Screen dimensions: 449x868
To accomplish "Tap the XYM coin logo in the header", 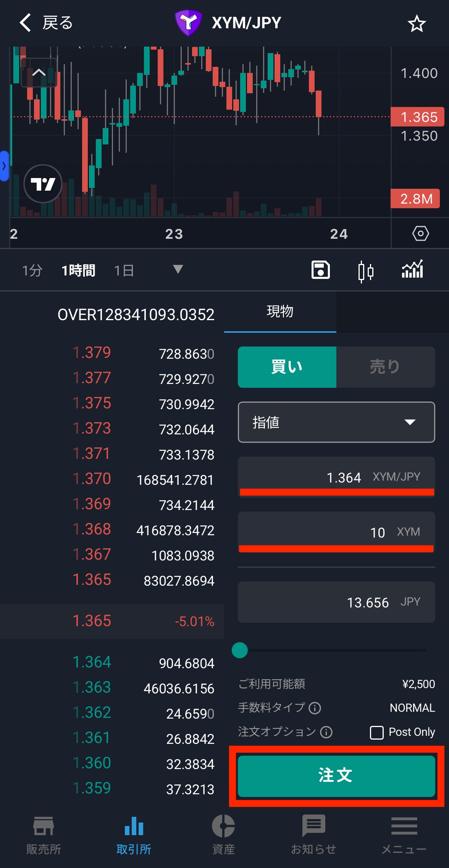I will pos(188,23).
